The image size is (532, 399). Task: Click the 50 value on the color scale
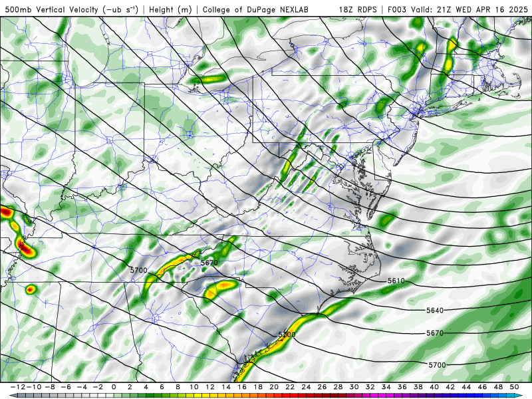(514, 387)
